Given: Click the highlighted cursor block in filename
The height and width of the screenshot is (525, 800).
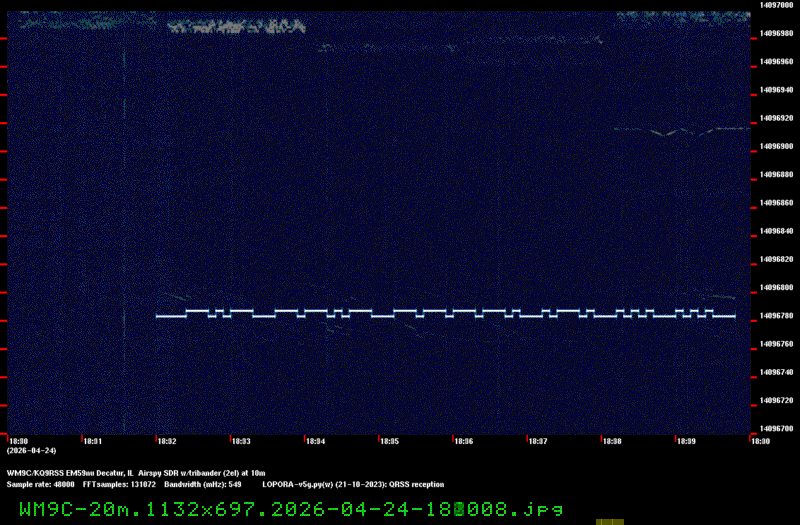Looking at the screenshot, I should (x=459, y=509).
